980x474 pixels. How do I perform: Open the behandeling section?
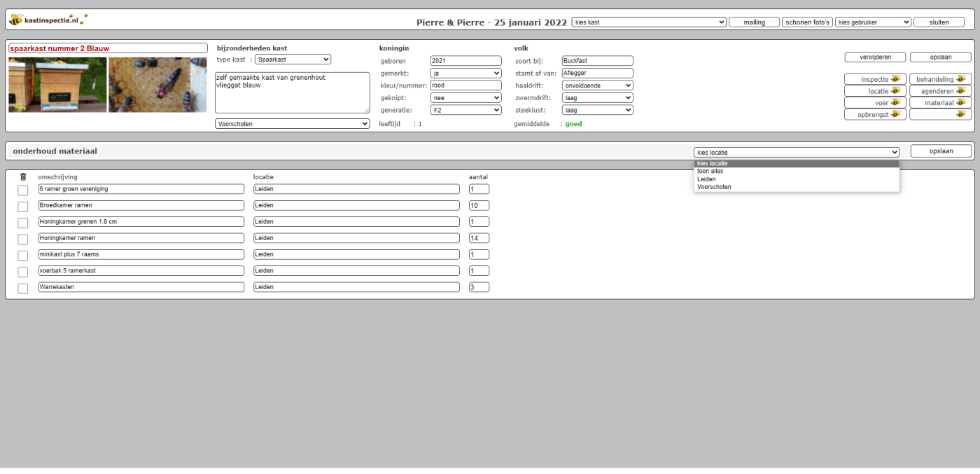940,79
